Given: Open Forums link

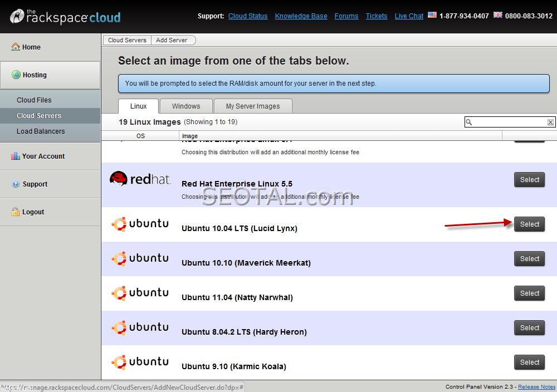Looking at the screenshot, I should pos(346,16).
